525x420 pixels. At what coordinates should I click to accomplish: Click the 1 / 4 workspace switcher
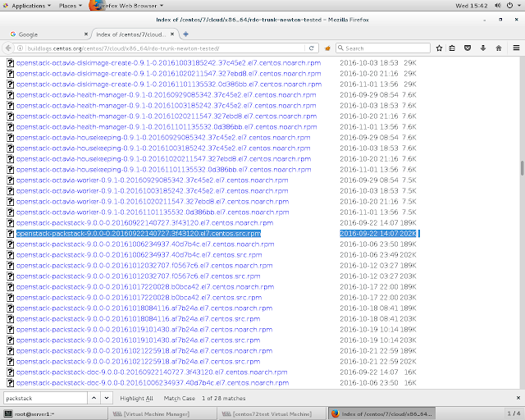pyautogui.click(x=514, y=413)
